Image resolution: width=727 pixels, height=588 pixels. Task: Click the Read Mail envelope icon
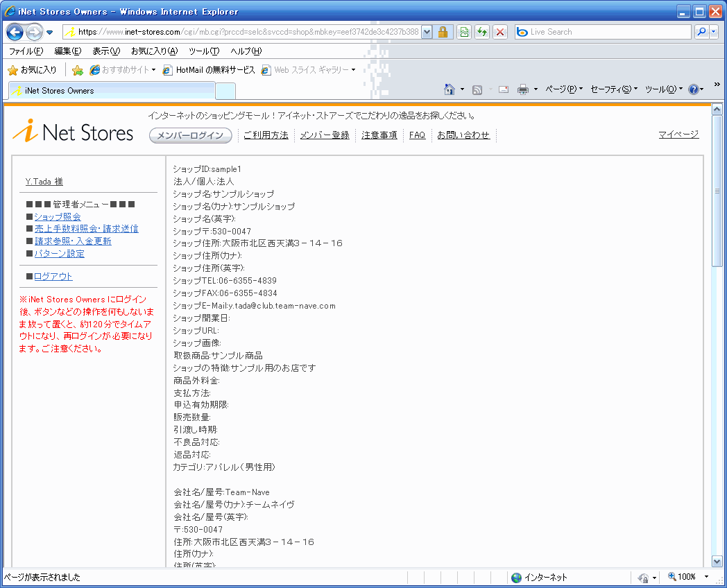point(504,89)
